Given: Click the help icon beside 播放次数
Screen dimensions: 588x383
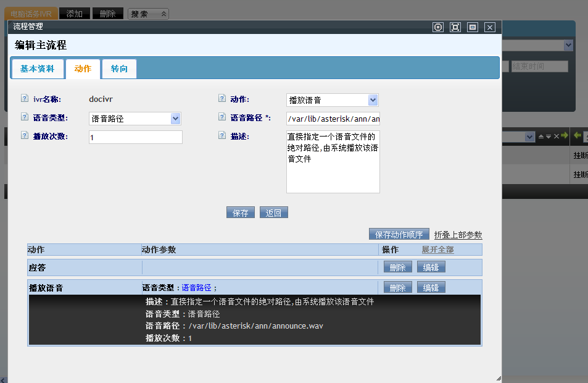Looking at the screenshot, I should coord(25,135).
